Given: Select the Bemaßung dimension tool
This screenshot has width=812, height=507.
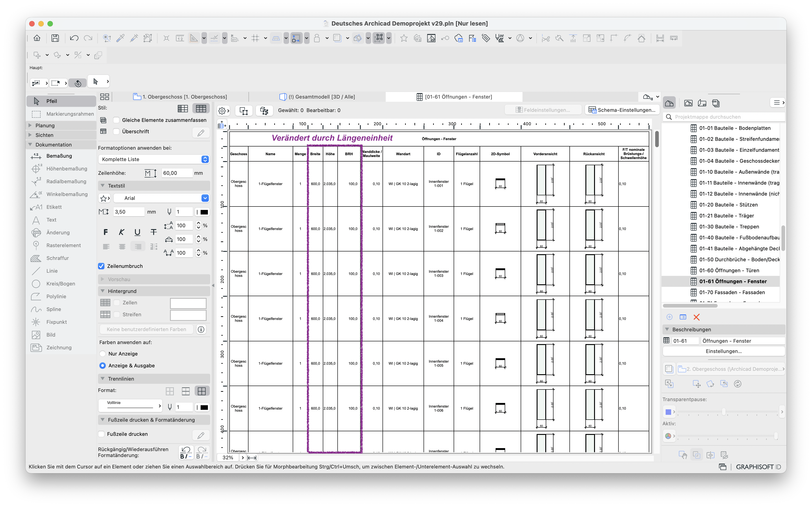Looking at the screenshot, I should [x=61, y=156].
